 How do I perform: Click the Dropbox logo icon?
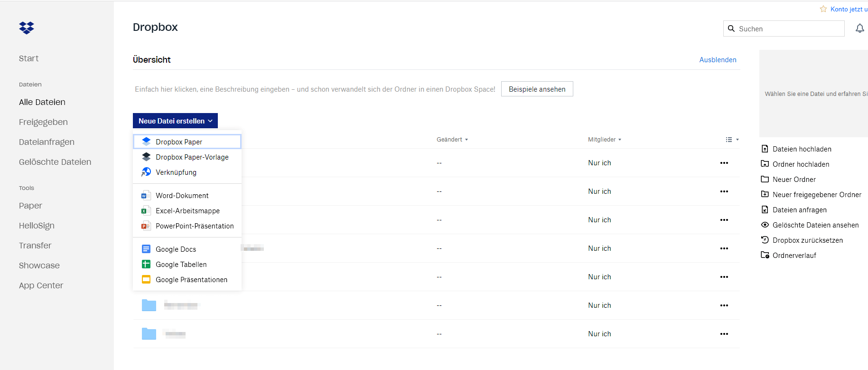click(x=27, y=28)
